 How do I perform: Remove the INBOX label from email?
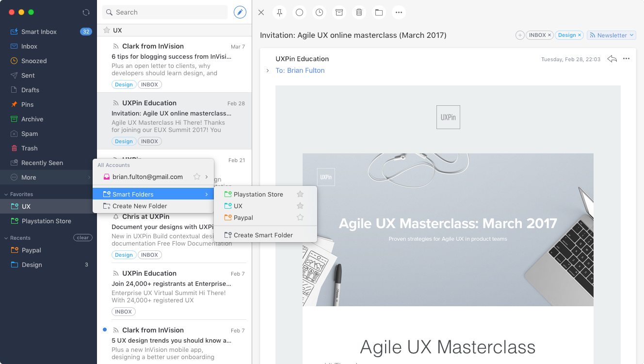click(549, 35)
